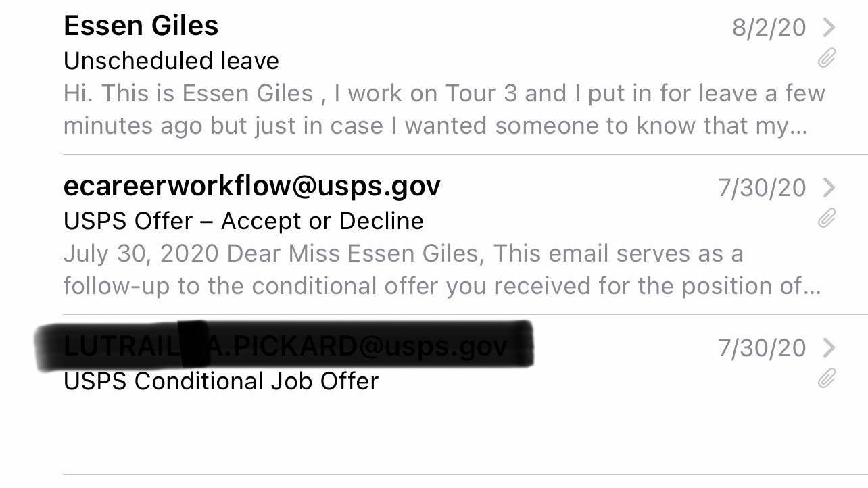Tap the blacked-out sender address
The image size is (868, 488).
284,346
